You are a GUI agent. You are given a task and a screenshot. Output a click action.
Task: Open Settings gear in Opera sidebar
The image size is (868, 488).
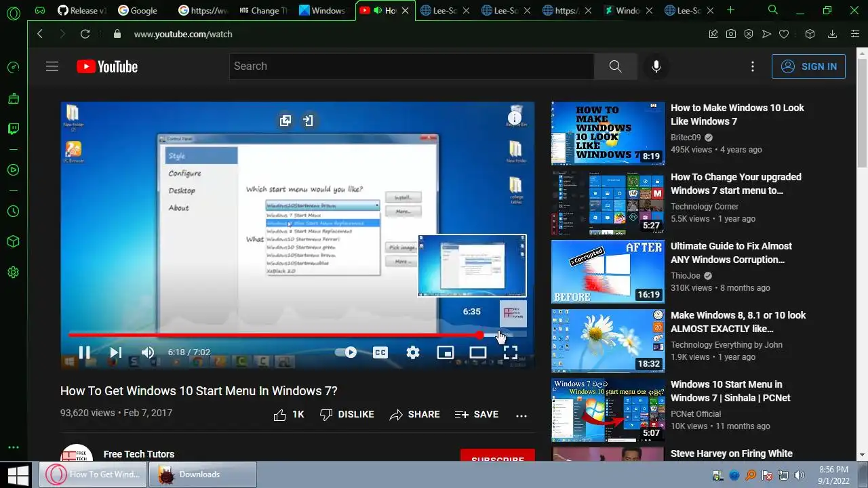[13, 272]
